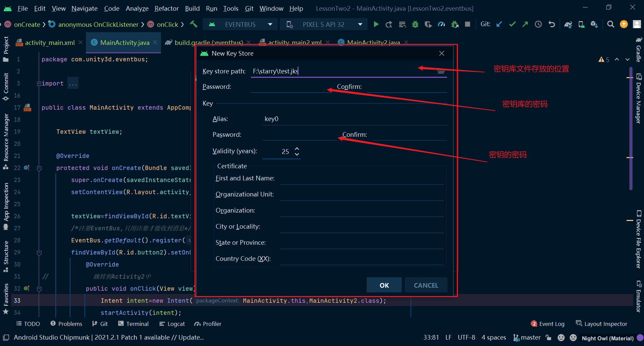Open the Emulator tool window

(x=639, y=297)
